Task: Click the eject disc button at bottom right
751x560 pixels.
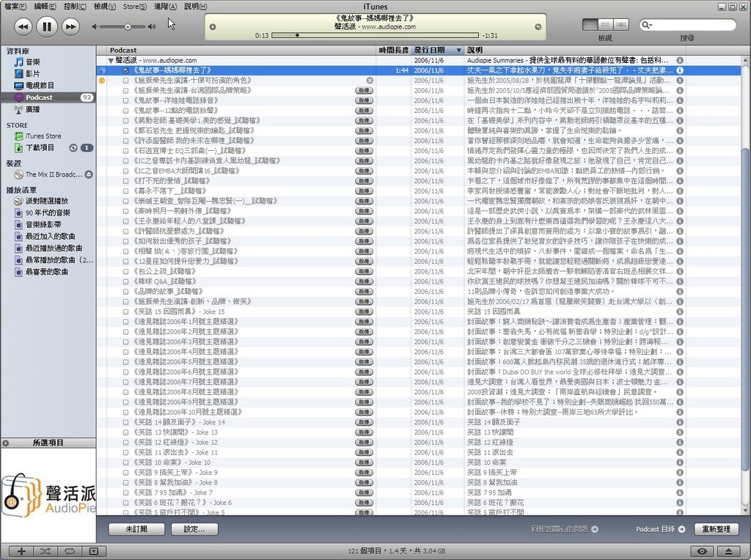Action: coord(728,551)
